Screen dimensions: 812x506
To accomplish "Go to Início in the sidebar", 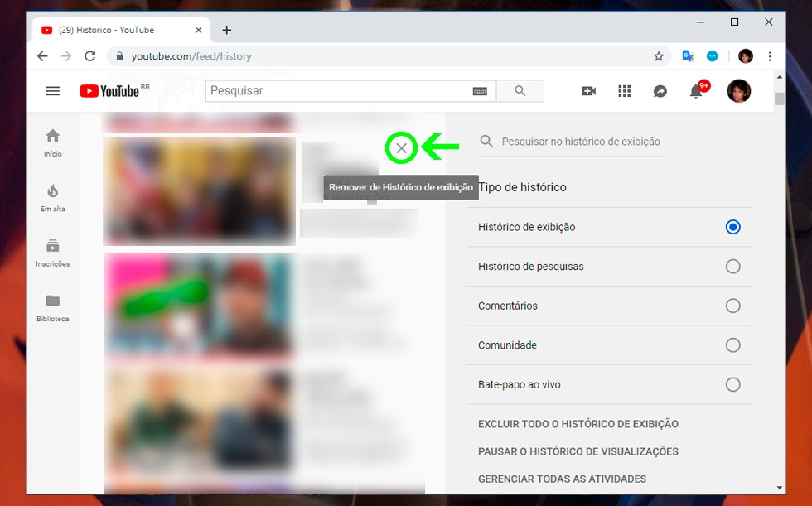I will pos(53,143).
